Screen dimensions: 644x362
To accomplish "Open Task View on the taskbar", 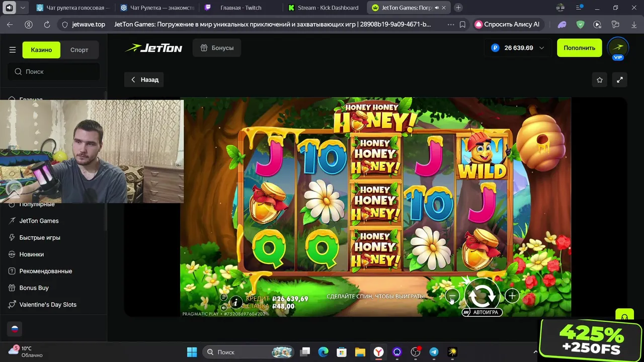I will [305, 352].
